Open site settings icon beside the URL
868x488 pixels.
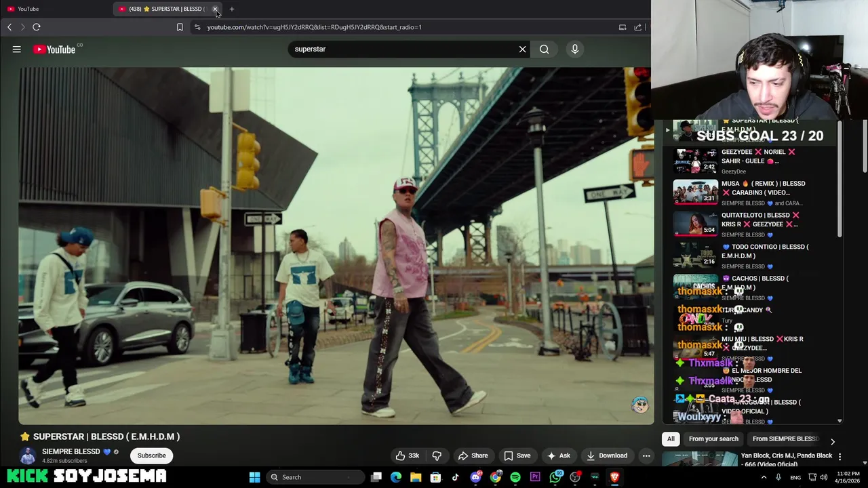197,27
